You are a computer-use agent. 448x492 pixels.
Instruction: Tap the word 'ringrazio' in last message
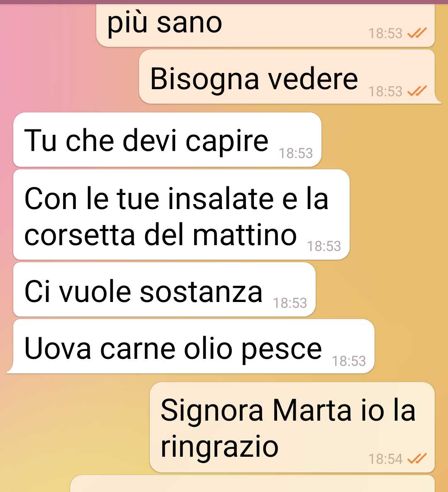pyautogui.click(x=219, y=446)
